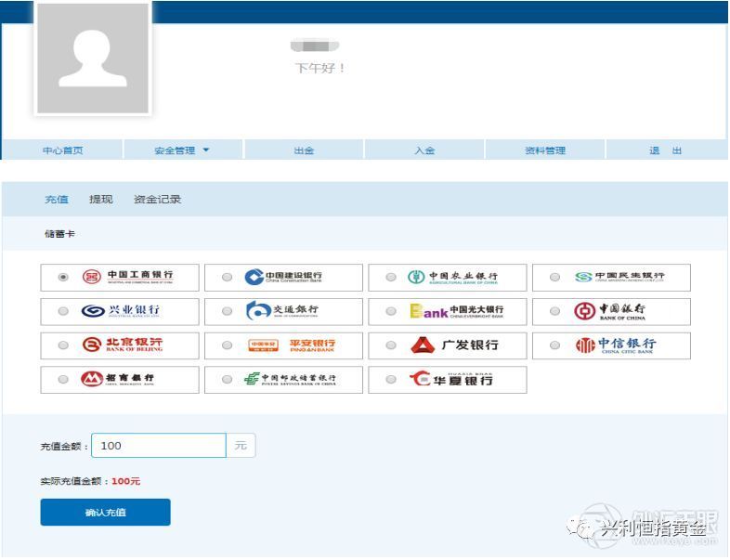Switch to the 提现 tab

(x=101, y=200)
